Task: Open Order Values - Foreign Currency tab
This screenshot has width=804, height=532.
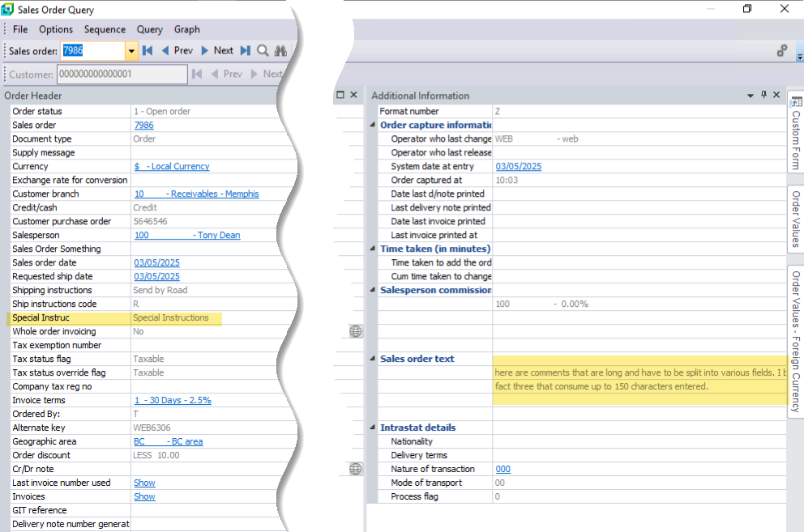Action: pyautogui.click(x=796, y=342)
